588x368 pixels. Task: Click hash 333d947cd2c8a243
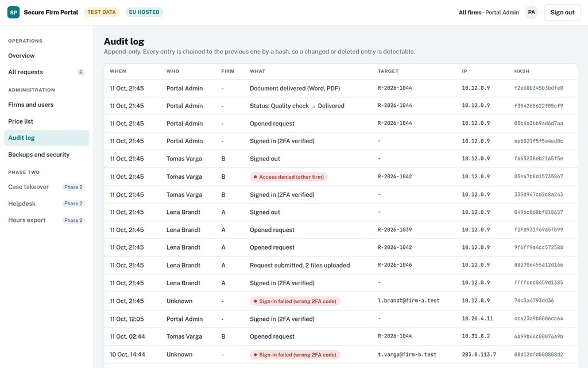point(539,194)
